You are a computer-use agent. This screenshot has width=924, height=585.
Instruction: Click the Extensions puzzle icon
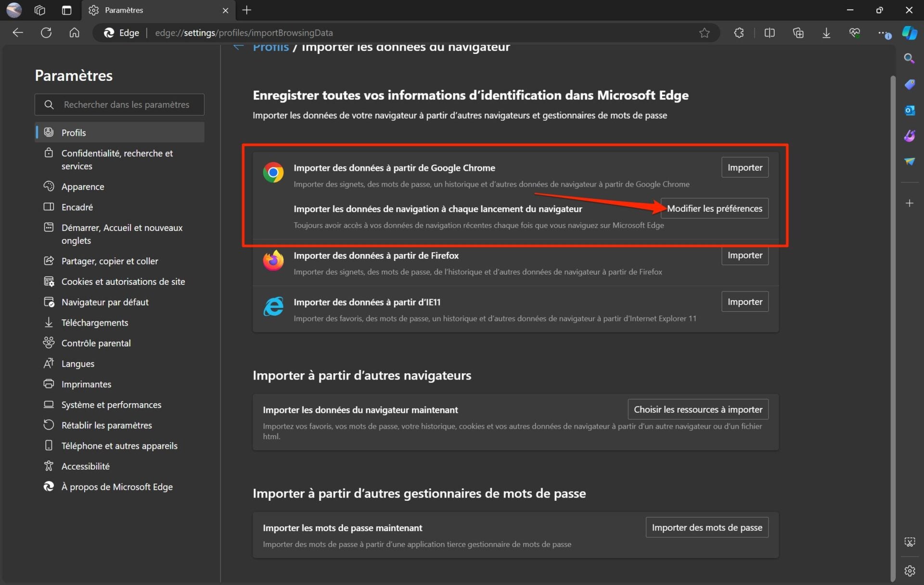click(x=739, y=33)
